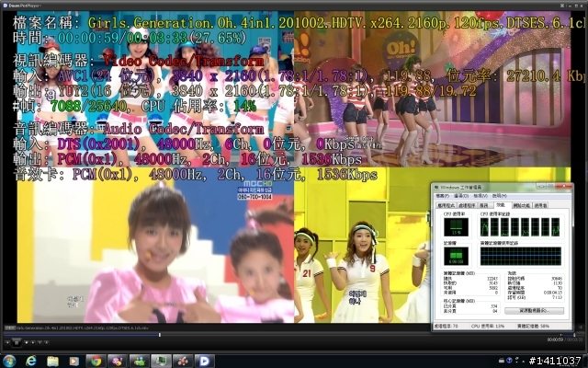Select the 效能 tab in Task Manager
Screen dimensions: 588x368
[x=501, y=205]
